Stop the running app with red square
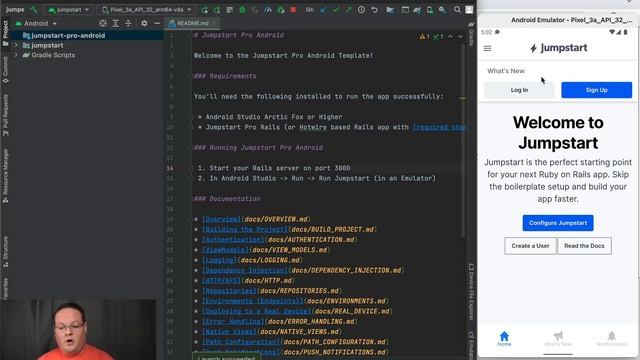The image size is (640, 360). (x=293, y=9)
